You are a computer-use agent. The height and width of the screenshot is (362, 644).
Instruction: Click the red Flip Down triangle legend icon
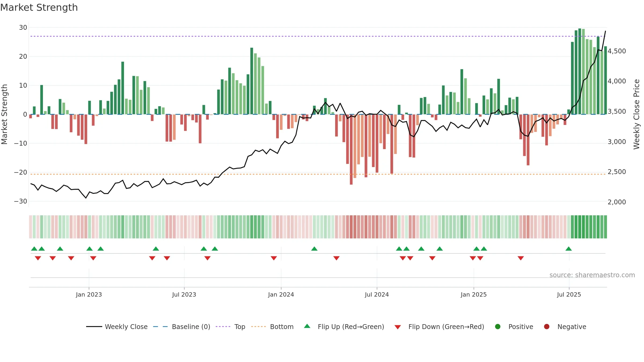[398, 327]
